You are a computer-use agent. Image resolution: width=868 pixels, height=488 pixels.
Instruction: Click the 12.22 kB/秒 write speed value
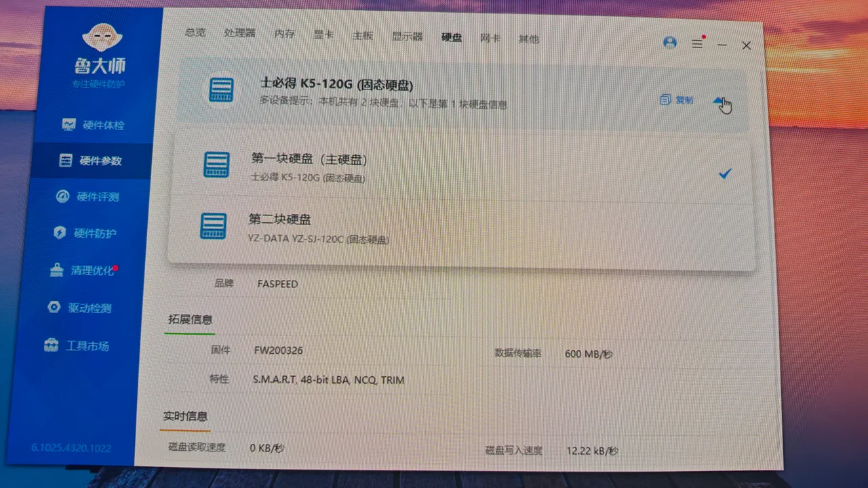pos(592,451)
